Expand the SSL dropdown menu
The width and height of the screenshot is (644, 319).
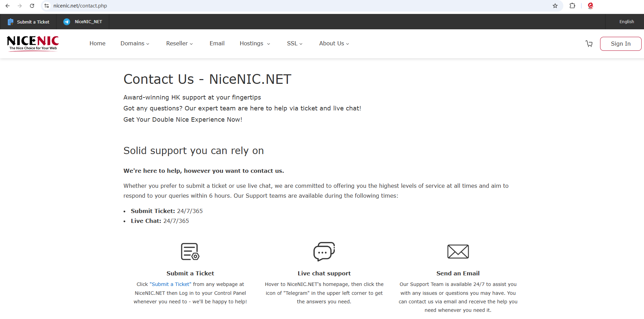(294, 44)
